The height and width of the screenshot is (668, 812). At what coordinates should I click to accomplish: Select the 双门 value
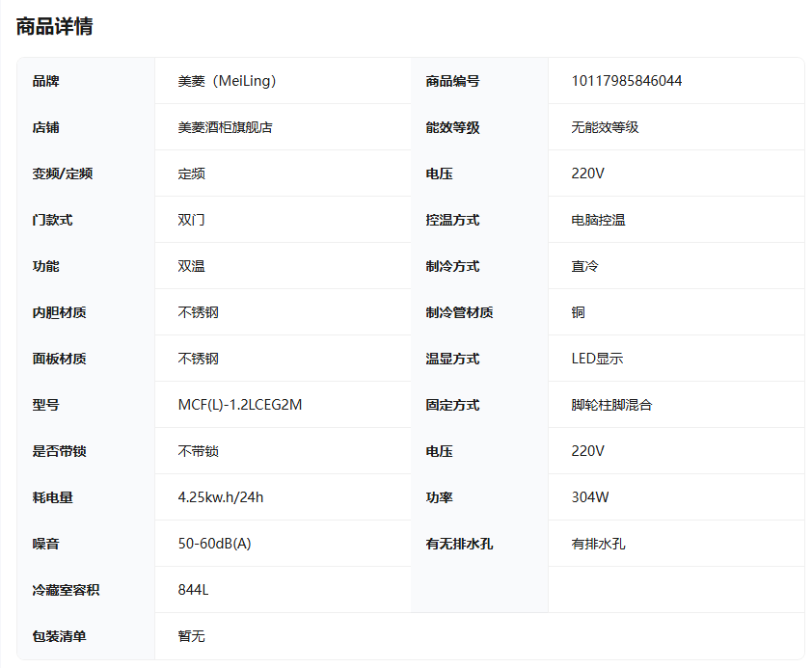192,220
